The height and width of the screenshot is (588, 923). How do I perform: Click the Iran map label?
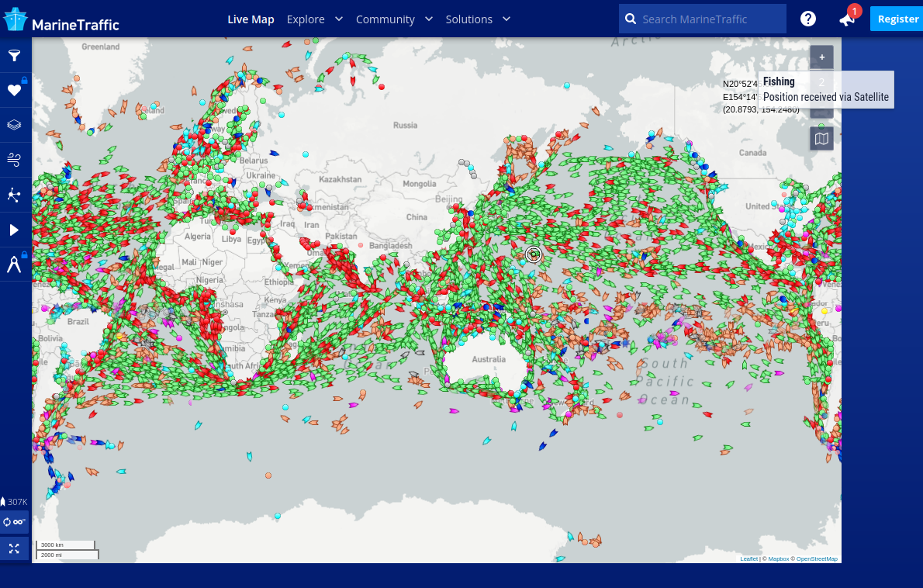point(311,225)
